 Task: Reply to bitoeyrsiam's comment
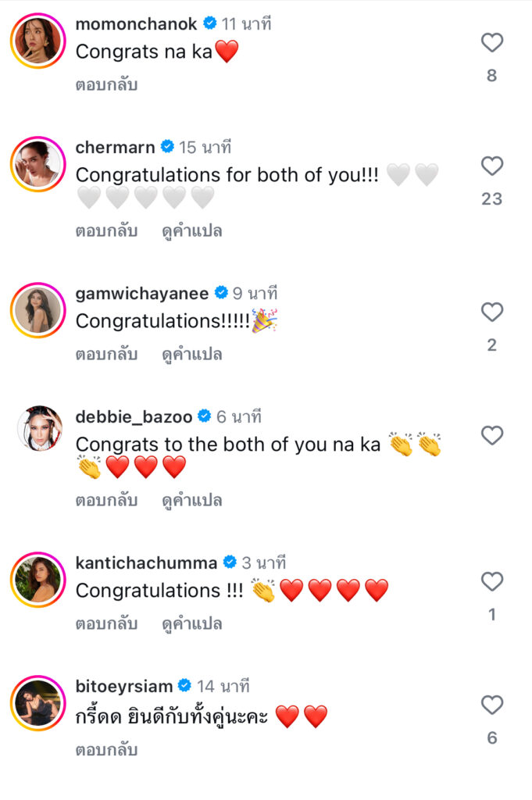click(106, 751)
